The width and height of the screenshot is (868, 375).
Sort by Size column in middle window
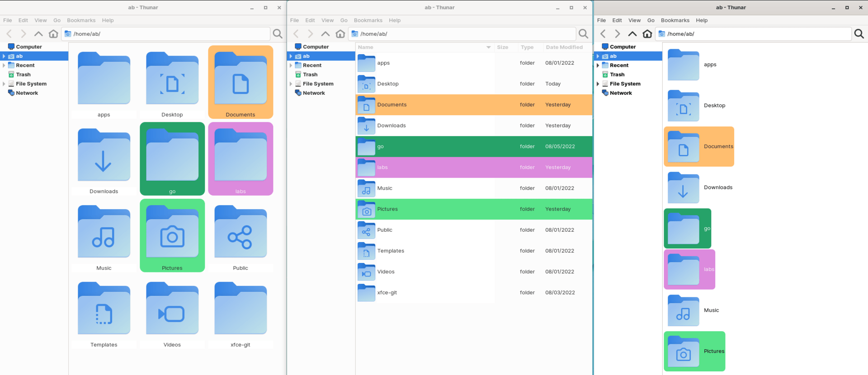pos(505,47)
